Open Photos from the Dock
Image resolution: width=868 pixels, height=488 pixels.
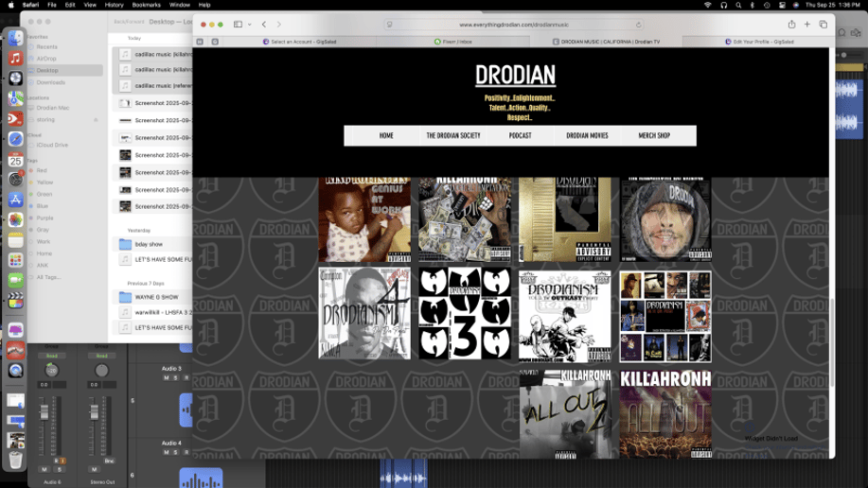pyautogui.click(x=15, y=219)
